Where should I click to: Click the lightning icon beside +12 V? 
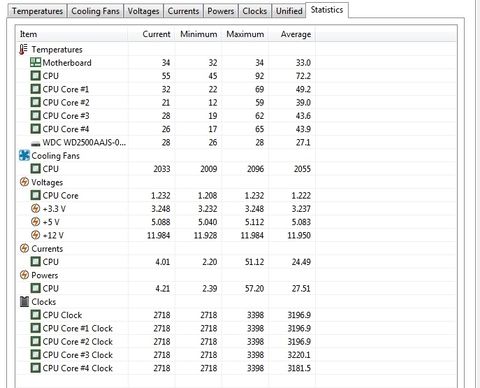(x=35, y=235)
